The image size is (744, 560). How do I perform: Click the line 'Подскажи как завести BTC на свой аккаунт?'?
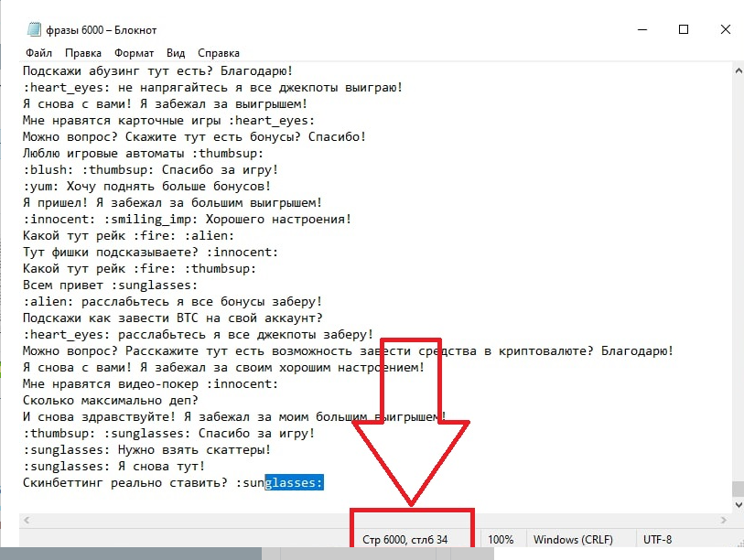[x=173, y=318]
